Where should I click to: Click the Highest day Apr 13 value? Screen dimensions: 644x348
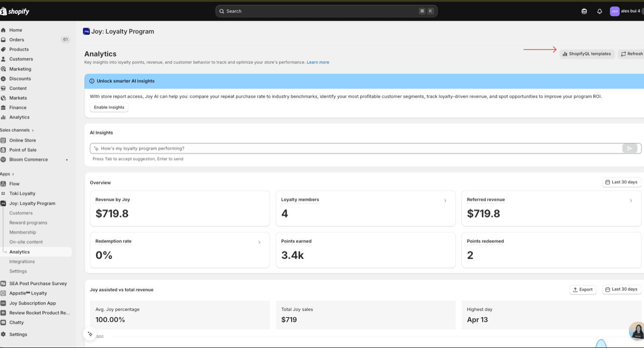477,320
